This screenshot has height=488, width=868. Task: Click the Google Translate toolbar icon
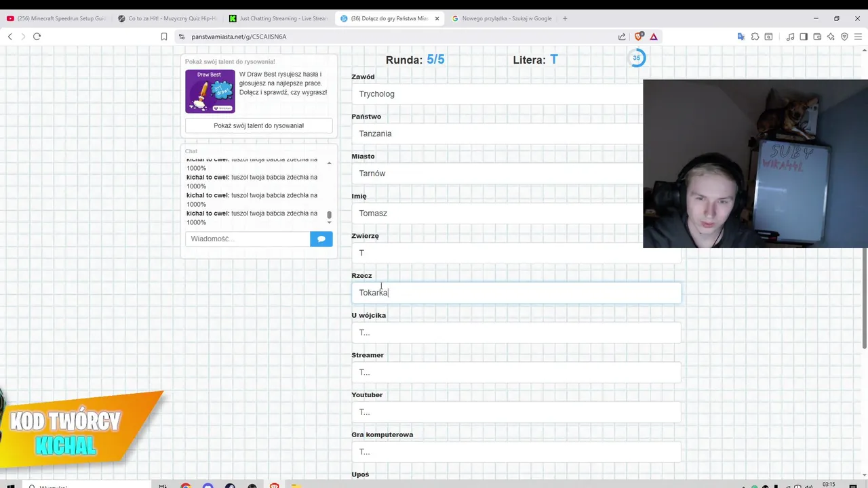tap(741, 37)
